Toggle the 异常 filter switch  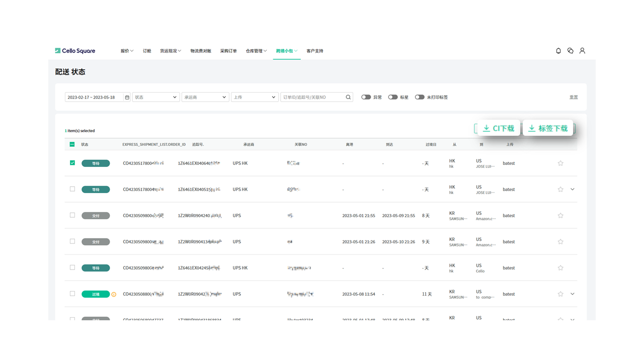(366, 98)
